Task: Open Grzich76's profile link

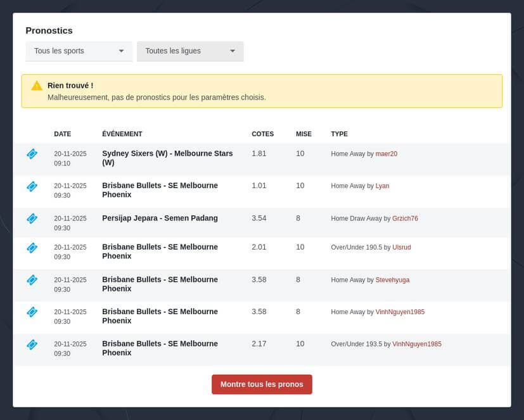Action: click(405, 219)
